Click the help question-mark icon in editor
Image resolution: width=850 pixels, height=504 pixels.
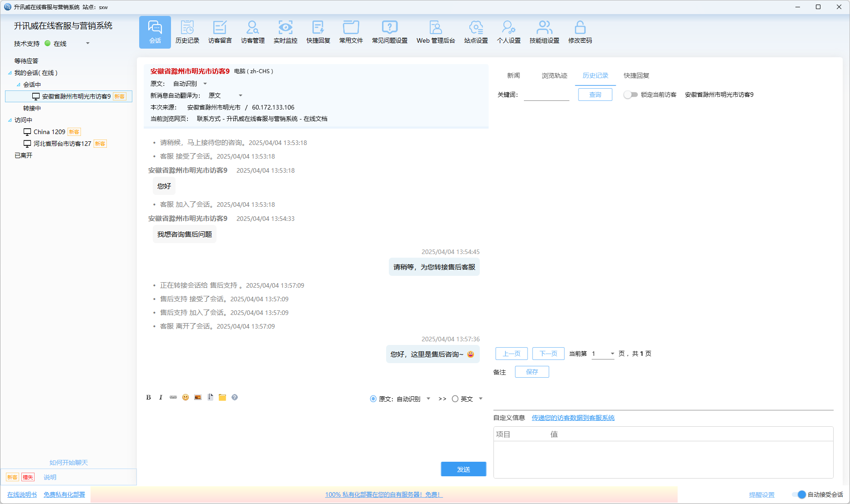click(235, 397)
